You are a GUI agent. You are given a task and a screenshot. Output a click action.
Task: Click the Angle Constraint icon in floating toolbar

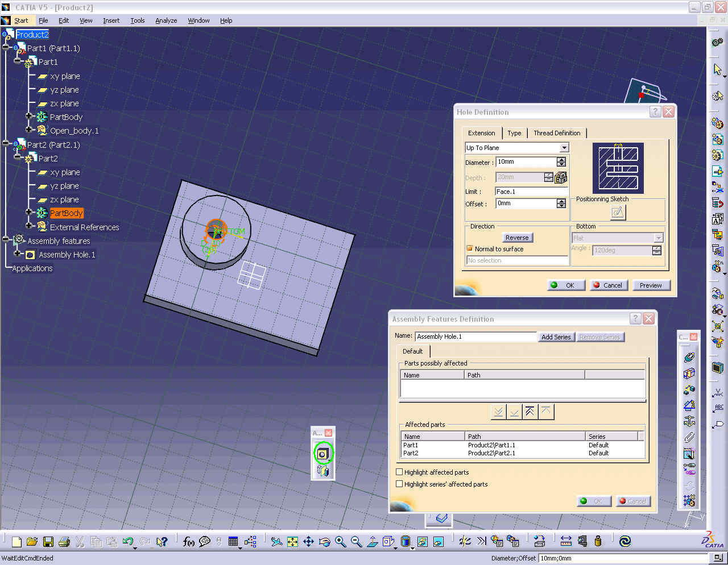(689, 405)
